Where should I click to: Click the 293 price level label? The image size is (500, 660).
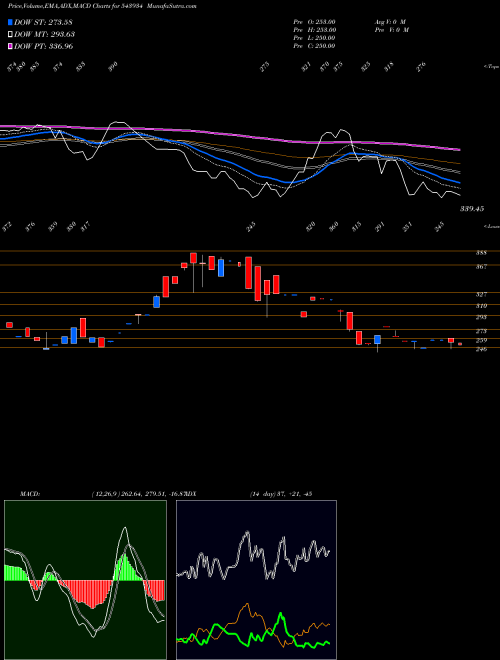point(481,317)
